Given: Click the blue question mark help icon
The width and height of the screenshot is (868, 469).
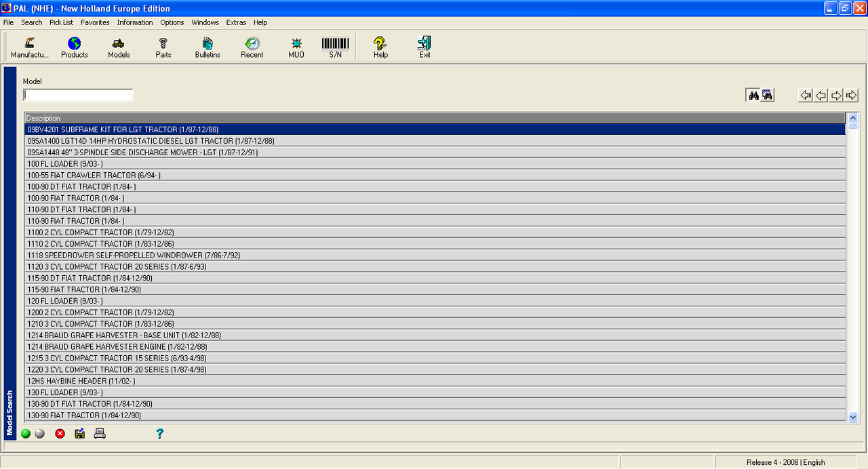Looking at the screenshot, I should click(x=159, y=434).
